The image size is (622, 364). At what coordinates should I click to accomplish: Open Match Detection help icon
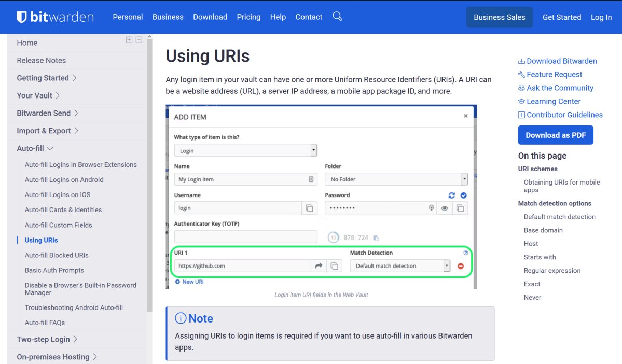(x=466, y=253)
